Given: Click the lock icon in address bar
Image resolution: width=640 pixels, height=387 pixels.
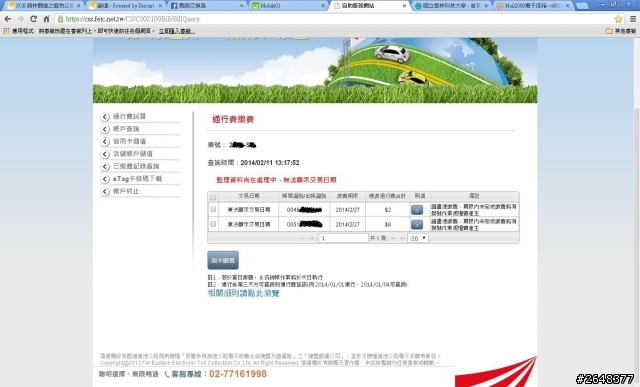Looking at the screenshot, I should (x=61, y=19).
